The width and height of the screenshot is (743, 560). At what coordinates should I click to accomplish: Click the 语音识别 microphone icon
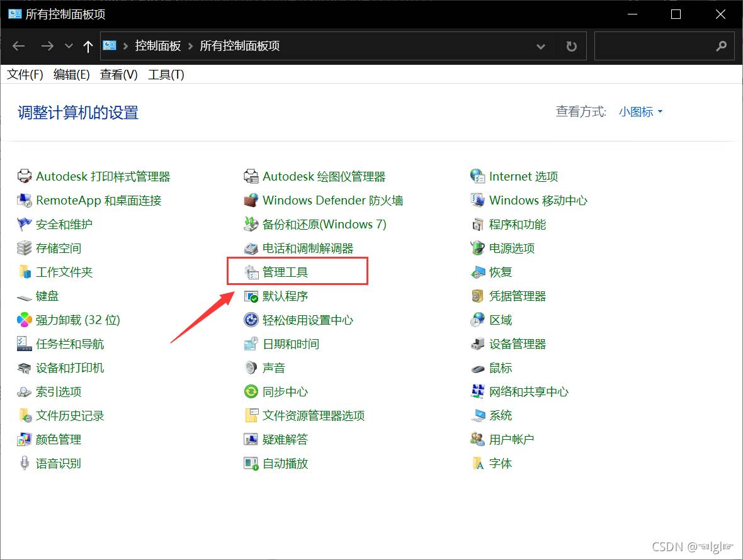coord(25,464)
